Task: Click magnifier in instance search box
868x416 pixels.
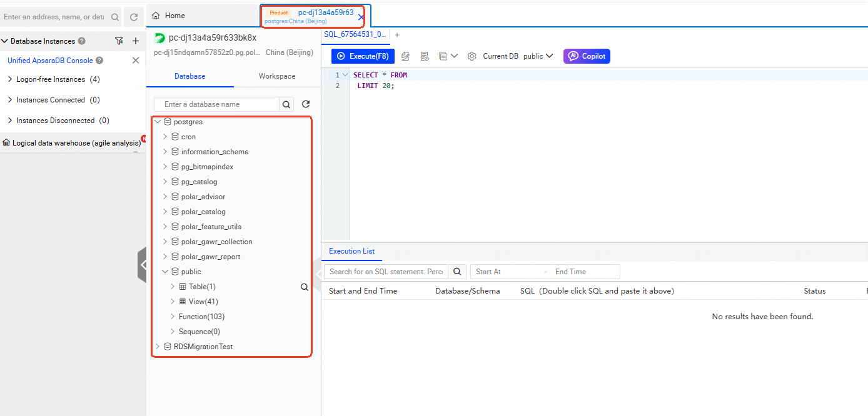Action: click(115, 17)
